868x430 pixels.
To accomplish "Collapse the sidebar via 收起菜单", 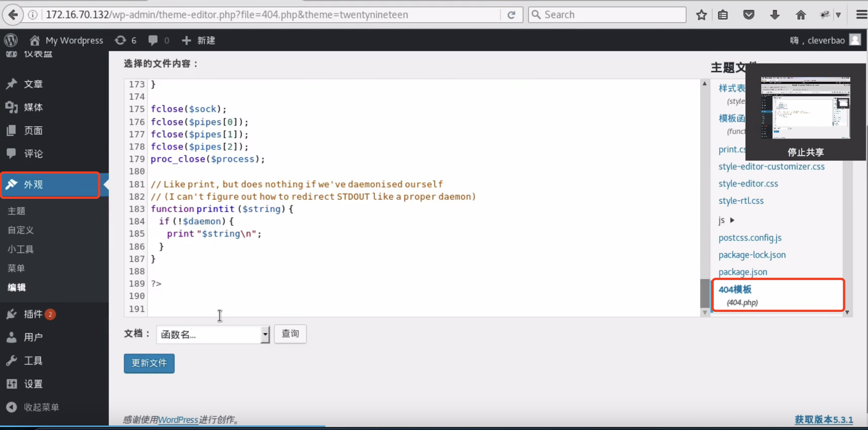I will pos(41,407).
